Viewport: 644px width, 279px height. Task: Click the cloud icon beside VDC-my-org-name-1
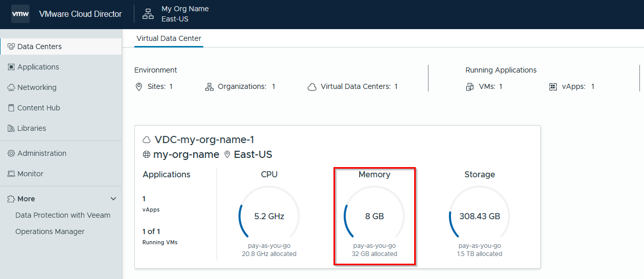point(147,140)
